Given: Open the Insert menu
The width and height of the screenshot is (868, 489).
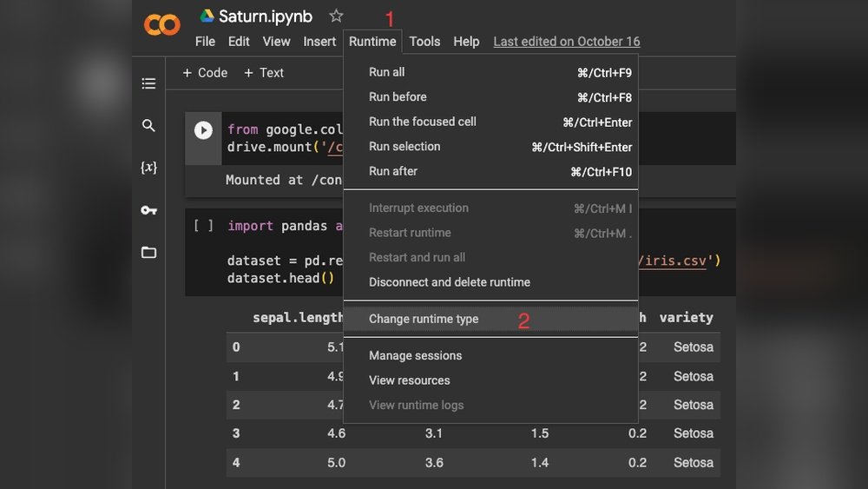Looking at the screenshot, I should coord(319,42).
